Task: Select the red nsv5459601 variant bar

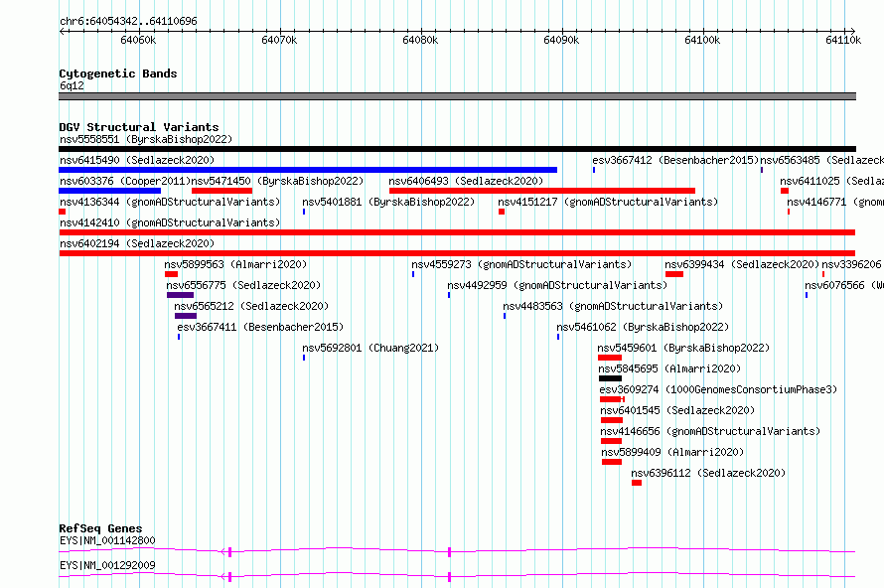Action: point(610,358)
